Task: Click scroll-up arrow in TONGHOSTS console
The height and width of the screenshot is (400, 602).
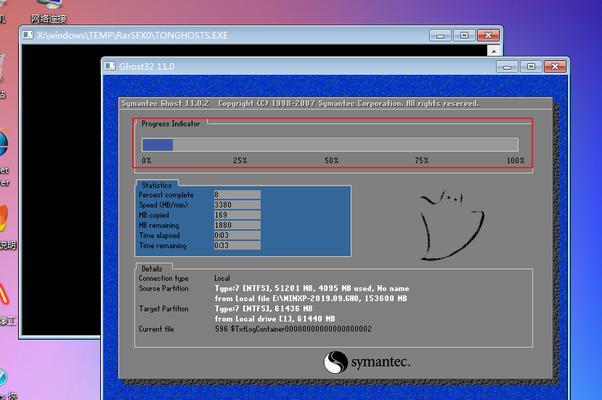Action: [494, 51]
